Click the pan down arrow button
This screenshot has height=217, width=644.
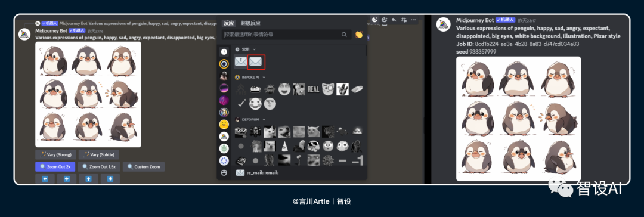click(110, 179)
